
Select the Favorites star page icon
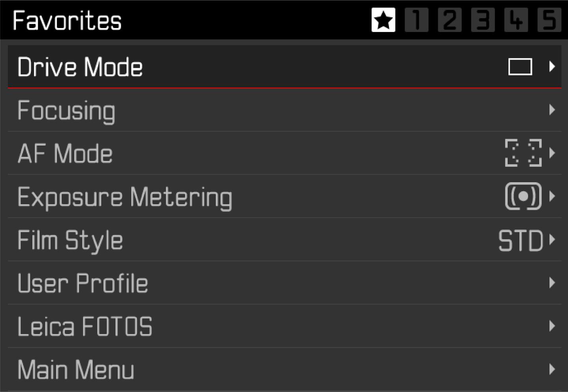pyautogui.click(x=383, y=20)
